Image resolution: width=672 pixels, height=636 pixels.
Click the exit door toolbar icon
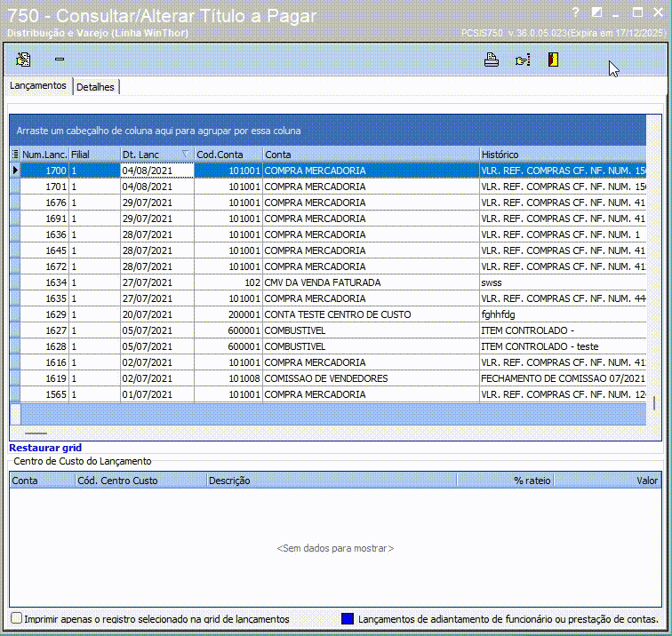tap(553, 60)
